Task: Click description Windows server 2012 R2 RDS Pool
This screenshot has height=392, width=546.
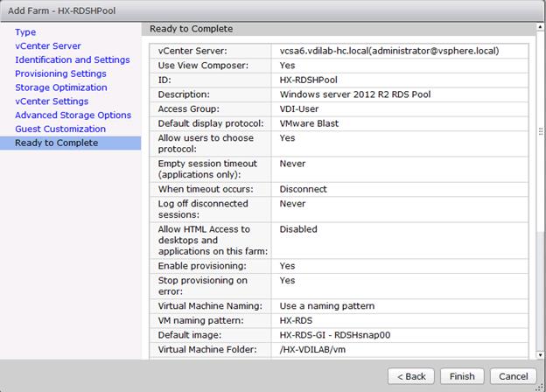Action: (355, 94)
